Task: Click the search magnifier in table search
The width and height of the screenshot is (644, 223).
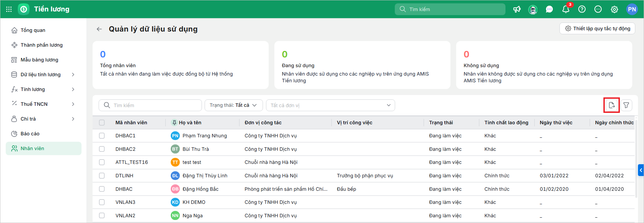Action: 107,105
